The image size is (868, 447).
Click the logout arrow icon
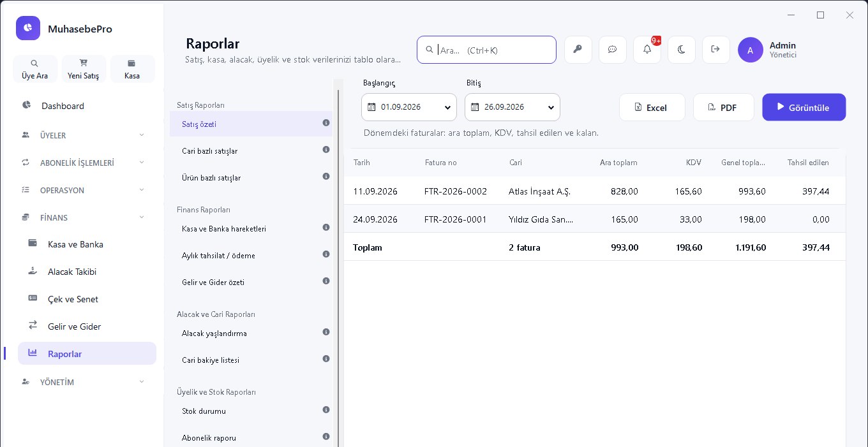coord(715,50)
